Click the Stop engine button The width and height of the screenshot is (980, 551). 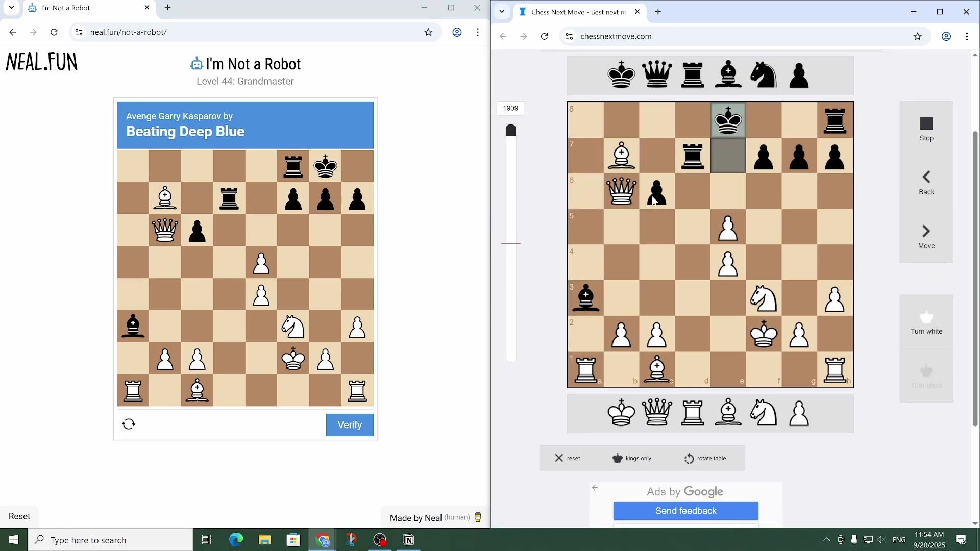point(926,129)
